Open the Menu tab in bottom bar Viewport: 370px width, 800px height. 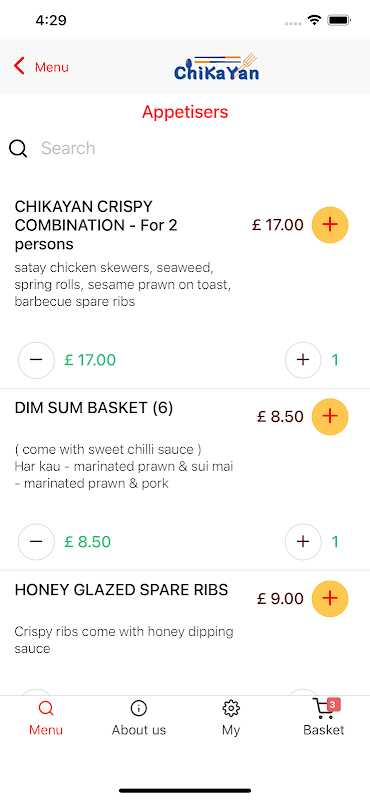point(46,718)
